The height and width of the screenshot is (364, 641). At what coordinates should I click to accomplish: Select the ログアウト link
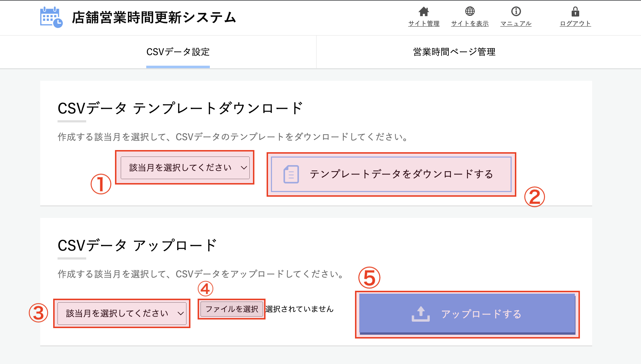(x=575, y=23)
